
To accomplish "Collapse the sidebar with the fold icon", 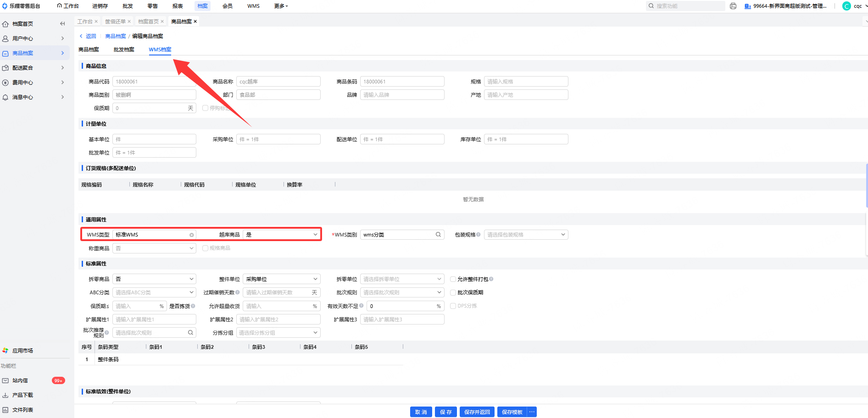I will (62, 24).
